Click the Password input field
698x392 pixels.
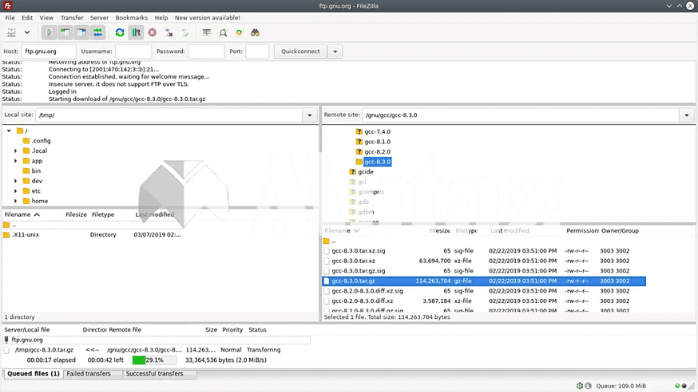(206, 51)
